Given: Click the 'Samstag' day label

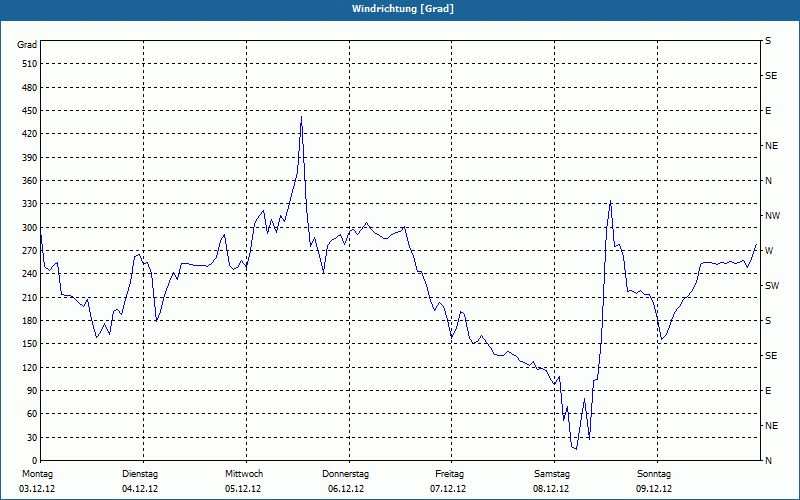Looking at the screenshot, I should 552,474.
